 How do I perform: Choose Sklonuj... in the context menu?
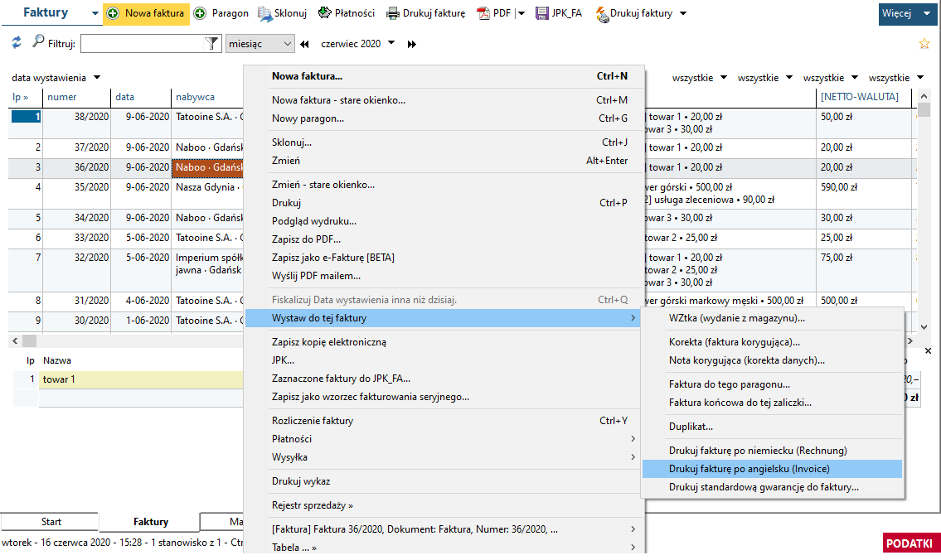[x=444, y=142]
